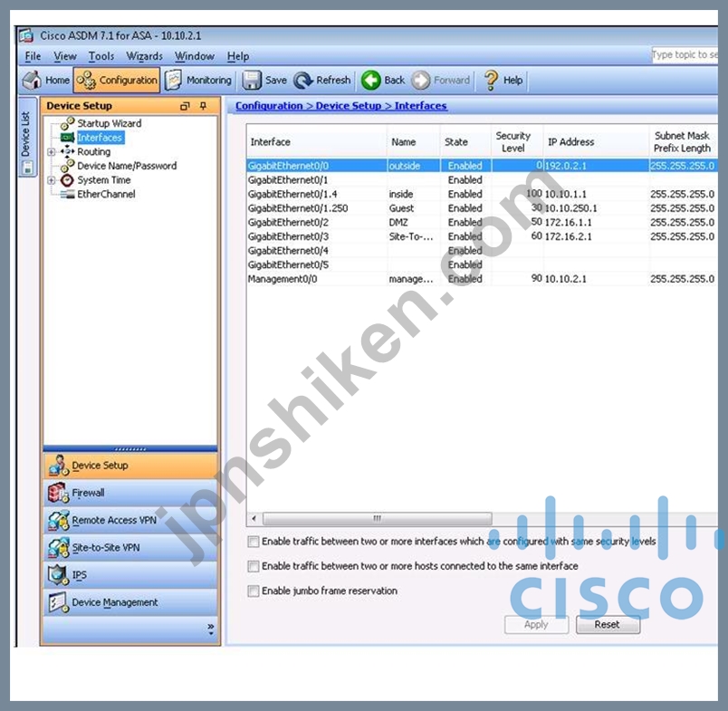Sort by the Security Level column header
Image resolution: width=728 pixels, height=711 pixels.
[x=517, y=142]
